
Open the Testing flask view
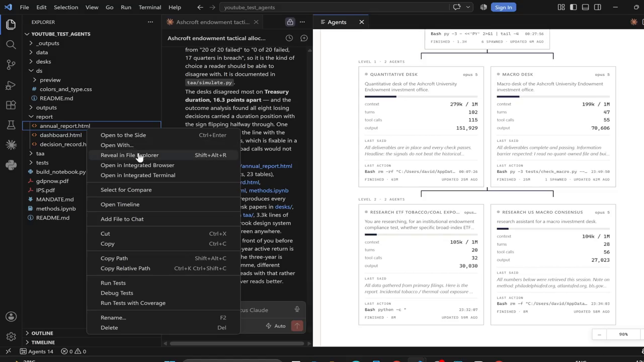[x=11, y=125]
